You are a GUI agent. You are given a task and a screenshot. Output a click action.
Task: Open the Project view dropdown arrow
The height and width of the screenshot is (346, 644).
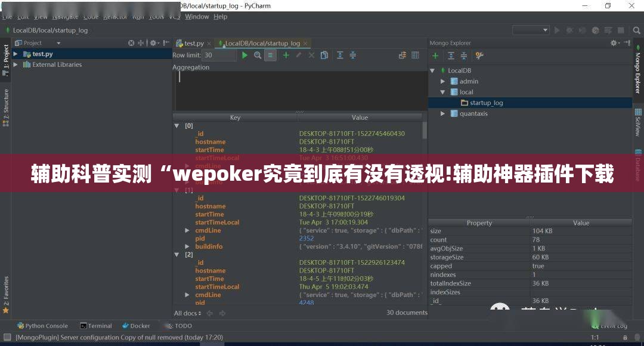click(x=58, y=43)
